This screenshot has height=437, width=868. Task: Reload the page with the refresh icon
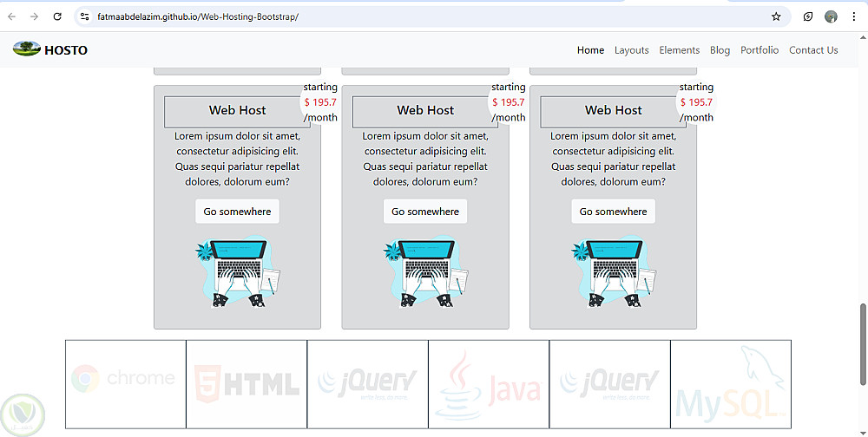(x=57, y=16)
